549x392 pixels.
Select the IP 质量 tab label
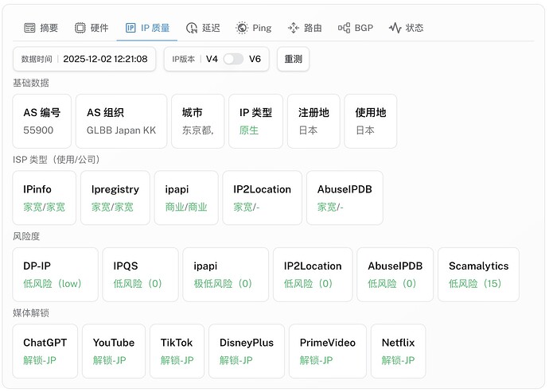coord(155,28)
